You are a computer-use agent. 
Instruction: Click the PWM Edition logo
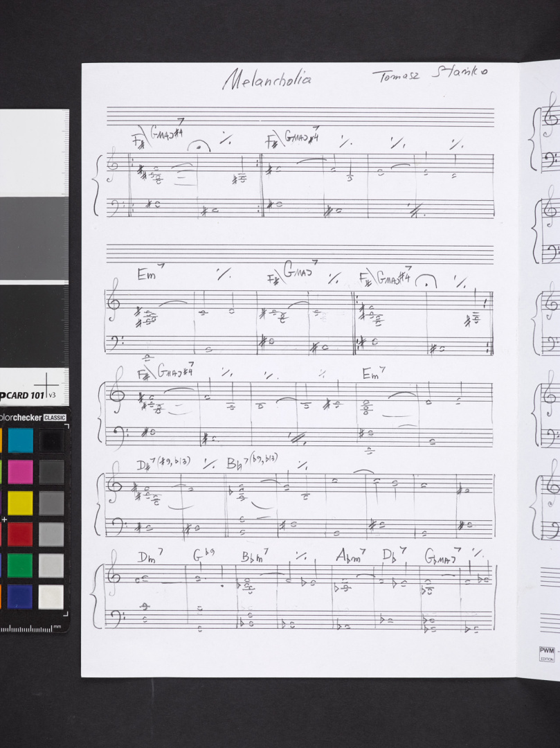coord(547,654)
